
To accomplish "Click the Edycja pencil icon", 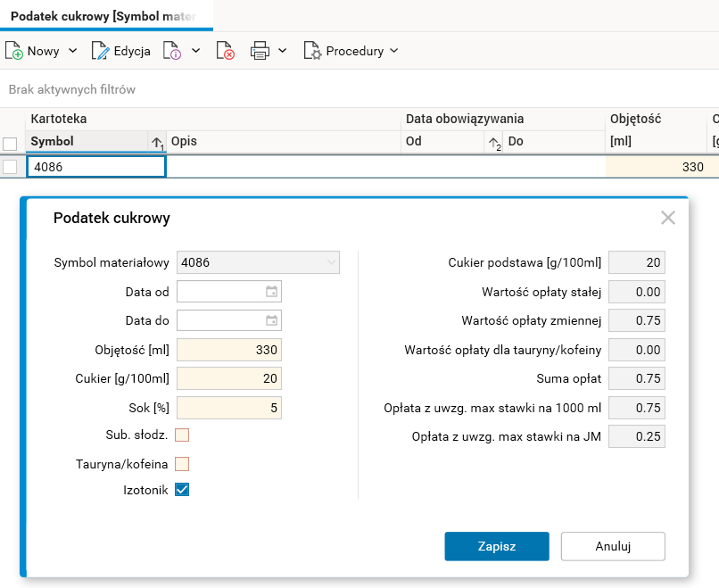I will coord(101,51).
